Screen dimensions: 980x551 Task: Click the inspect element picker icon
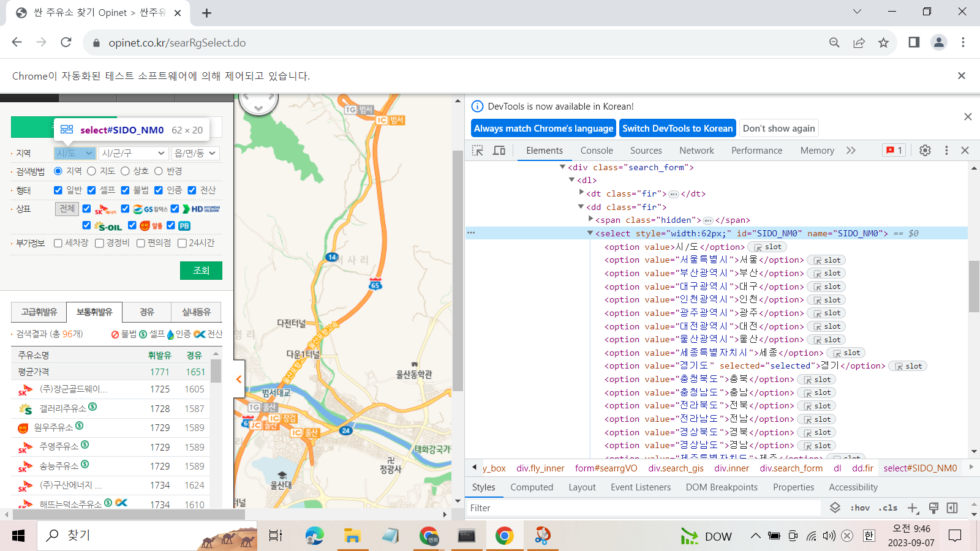[478, 151]
